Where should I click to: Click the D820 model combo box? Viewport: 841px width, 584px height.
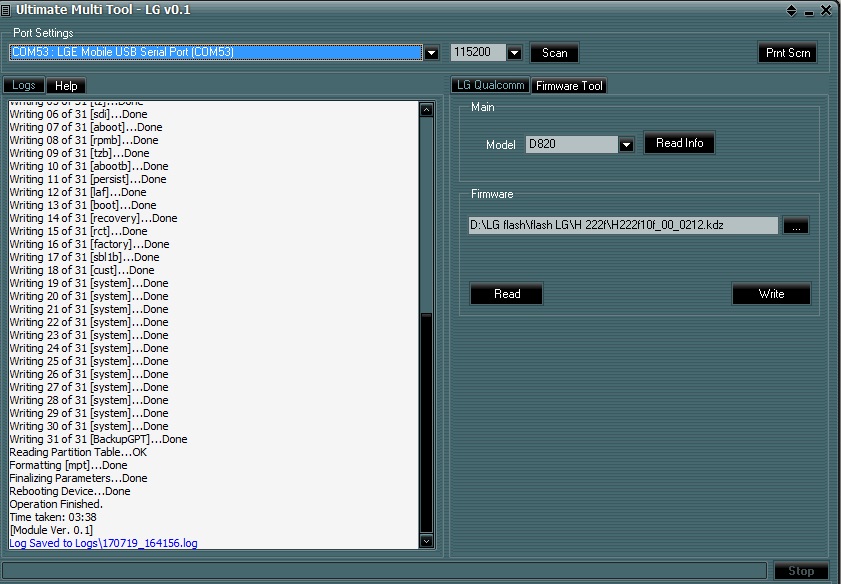click(x=572, y=144)
